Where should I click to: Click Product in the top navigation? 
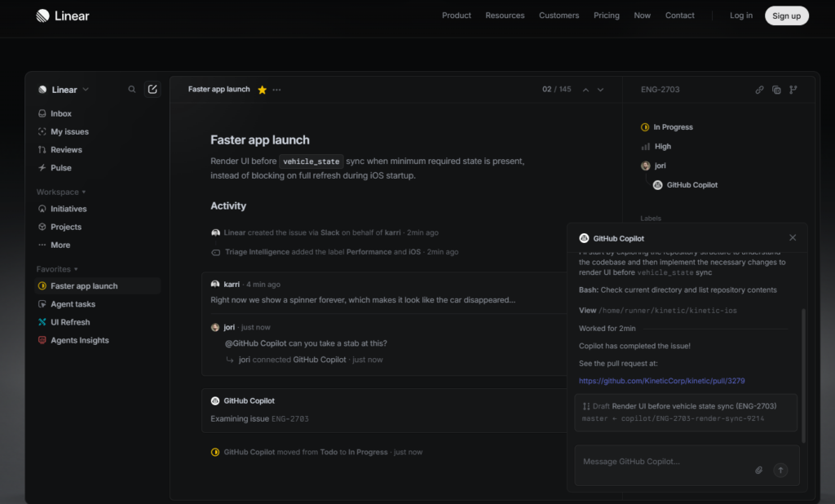(457, 15)
